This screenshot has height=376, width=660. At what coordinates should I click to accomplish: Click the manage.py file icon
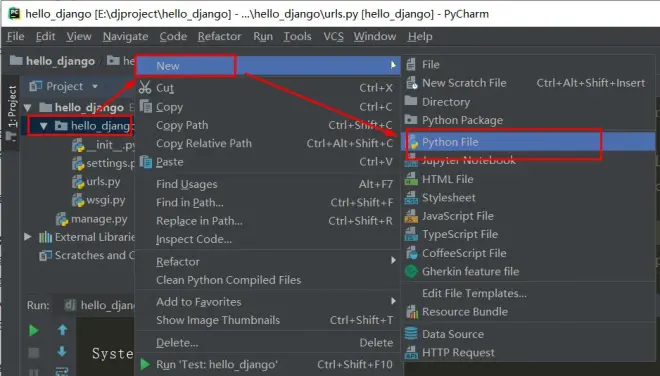point(62,219)
